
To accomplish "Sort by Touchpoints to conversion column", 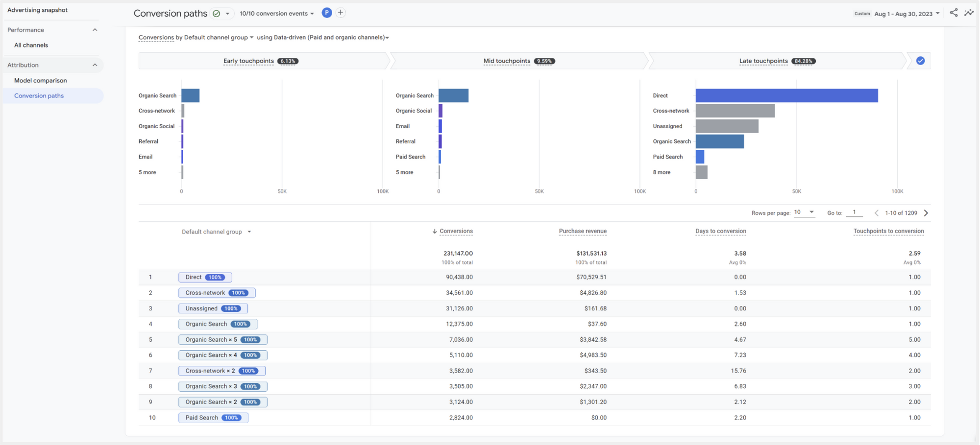I will click(888, 231).
